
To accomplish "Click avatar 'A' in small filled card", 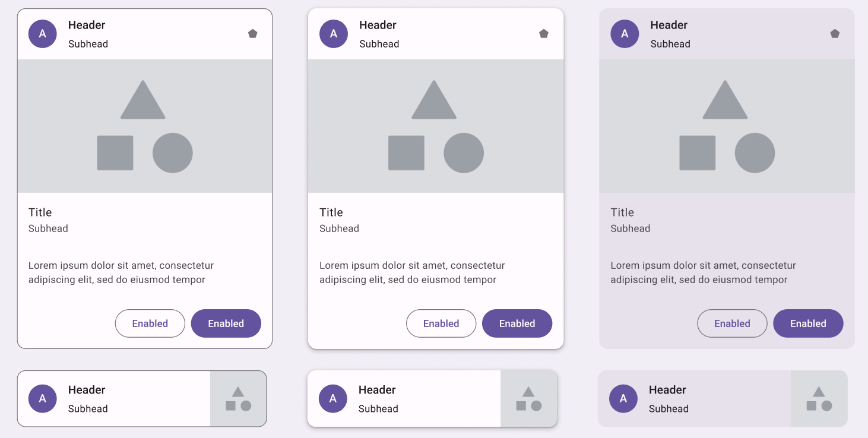I will click(x=623, y=399).
